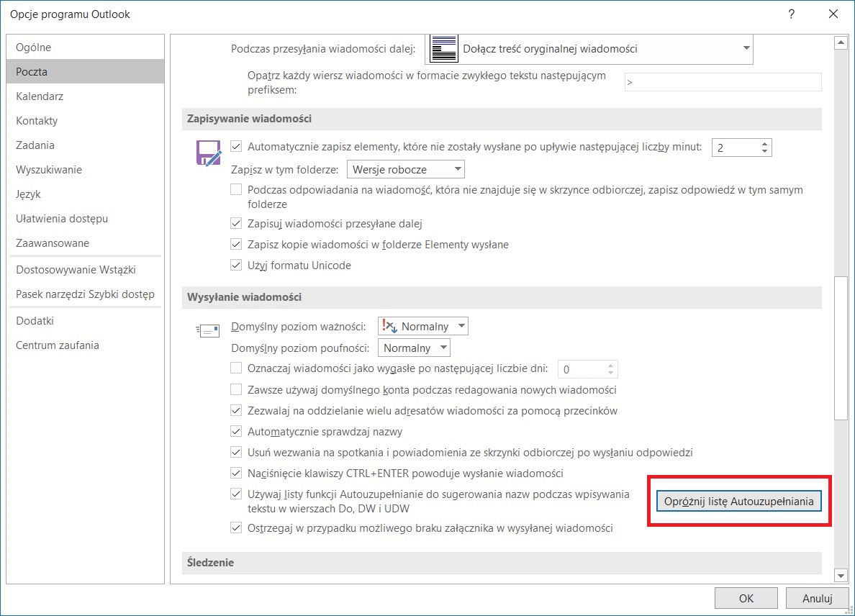The width and height of the screenshot is (855, 616).
Task: Toggle 'Zapisuj wiadomości przesyłane dalej' checkbox
Action: 236,223
